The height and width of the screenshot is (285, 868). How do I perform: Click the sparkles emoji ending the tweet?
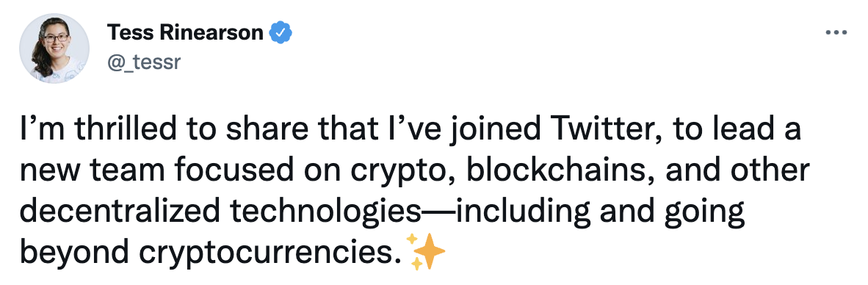pyautogui.click(x=426, y=252)
